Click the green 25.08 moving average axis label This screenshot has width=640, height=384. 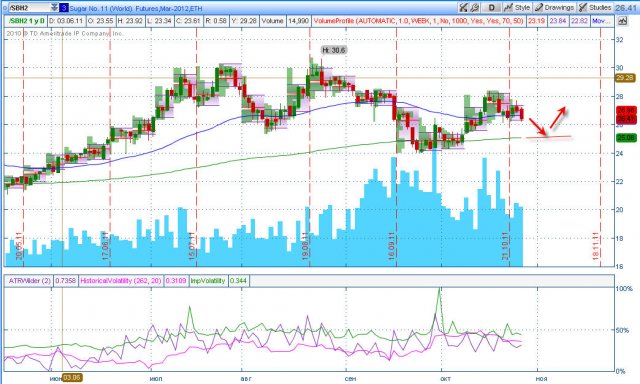click(625, 138)
